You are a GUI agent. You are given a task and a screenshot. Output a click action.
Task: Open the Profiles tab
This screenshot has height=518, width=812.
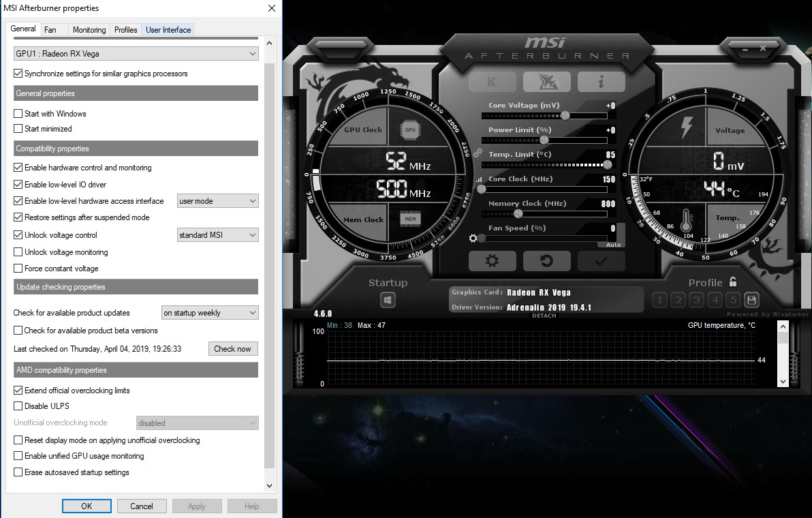click(x=126, y=30)
